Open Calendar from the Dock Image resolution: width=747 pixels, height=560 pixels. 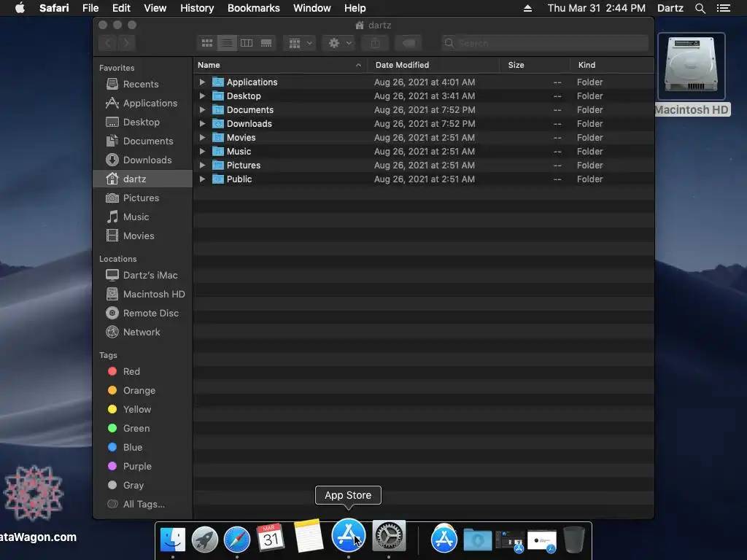[271, 537]
